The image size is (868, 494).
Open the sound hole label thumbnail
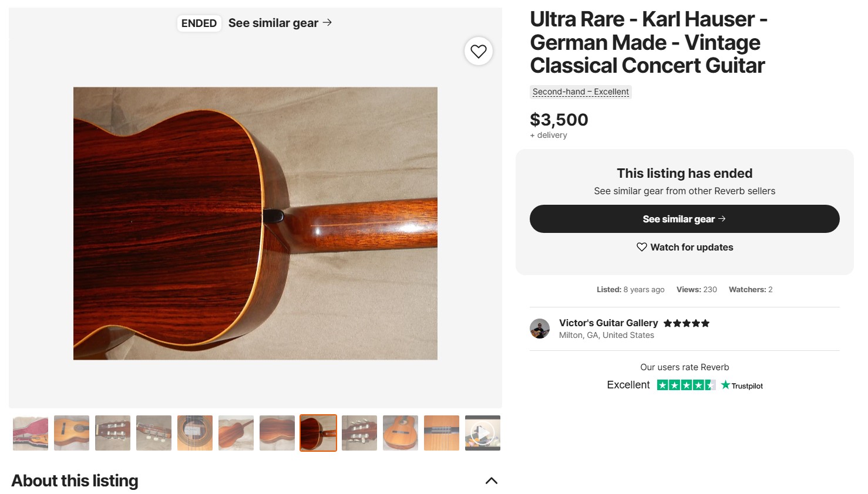(x=195, y=433)
